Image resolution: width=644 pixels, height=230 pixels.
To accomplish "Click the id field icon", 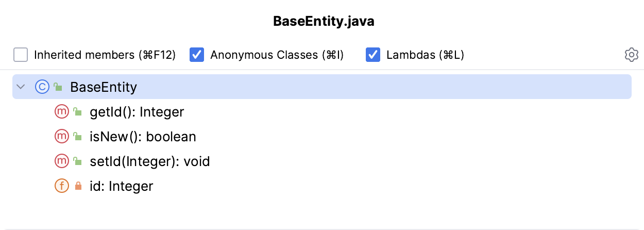I will pyautogui.click(x=61, y=186).
